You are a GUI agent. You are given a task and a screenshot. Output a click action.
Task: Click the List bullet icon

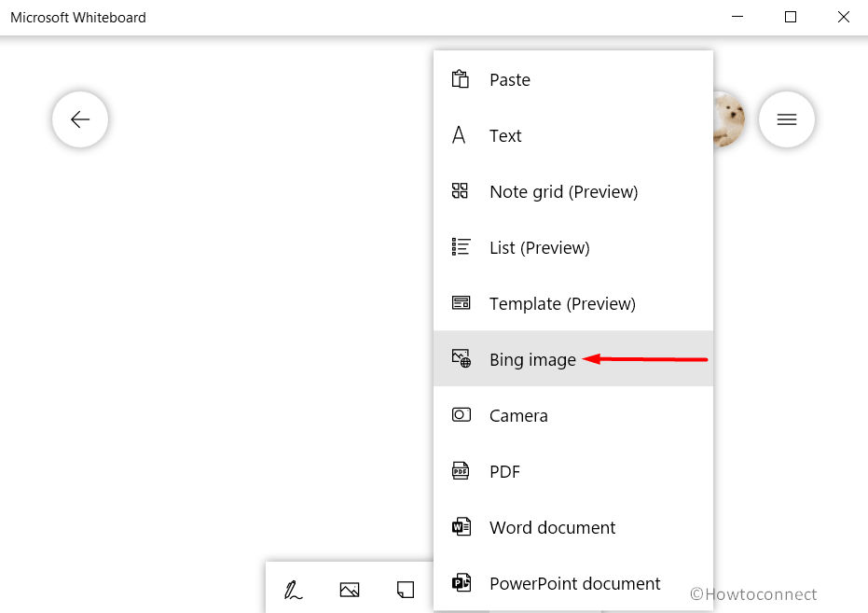[461, 247]
